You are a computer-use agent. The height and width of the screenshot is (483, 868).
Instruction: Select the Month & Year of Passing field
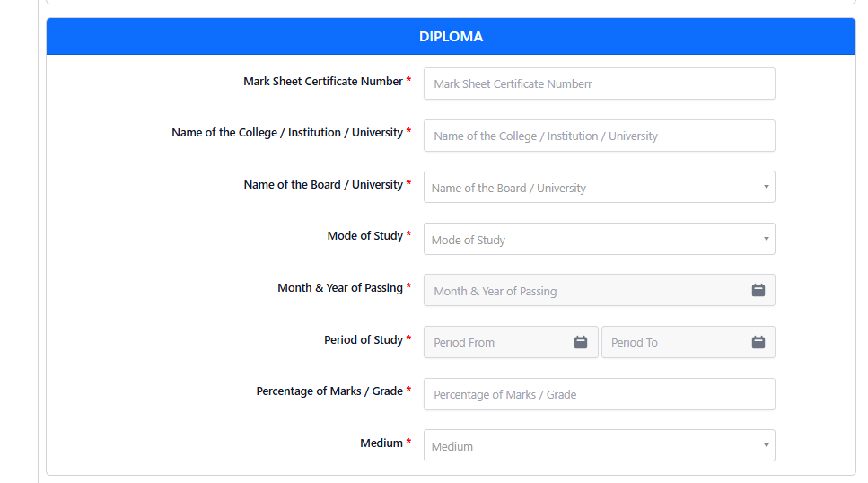pyautogui.click(x=599, y=290)
